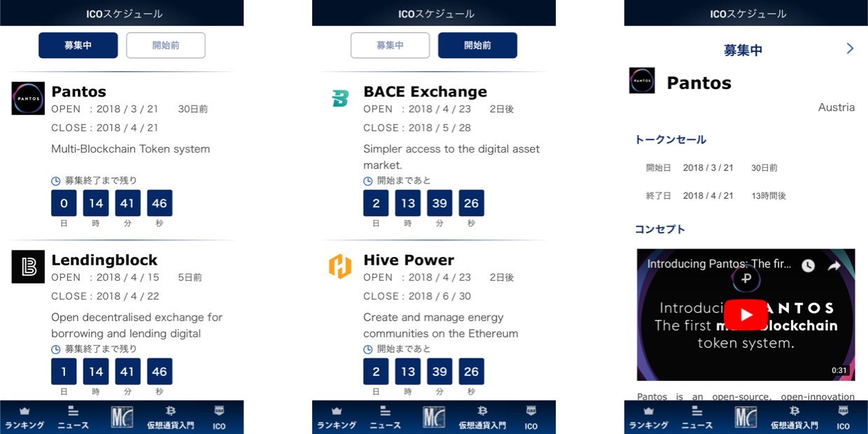
Task: Click the channel avatar atop the Pantos video
Action: click(x=746, y=279)
